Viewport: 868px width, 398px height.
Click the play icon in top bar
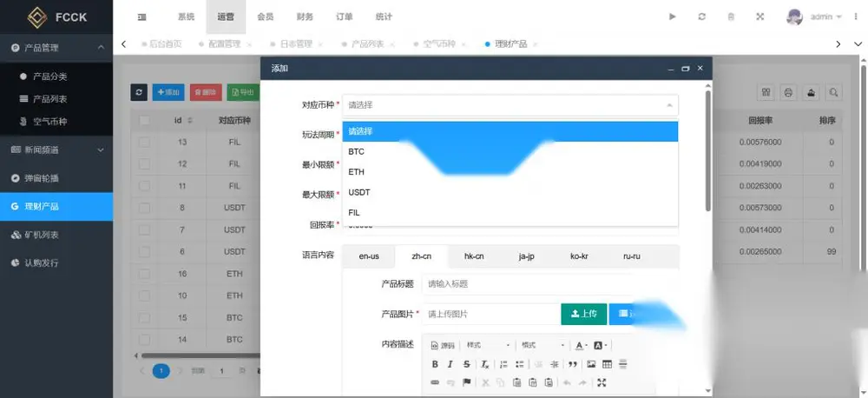(x=673, y=17)
